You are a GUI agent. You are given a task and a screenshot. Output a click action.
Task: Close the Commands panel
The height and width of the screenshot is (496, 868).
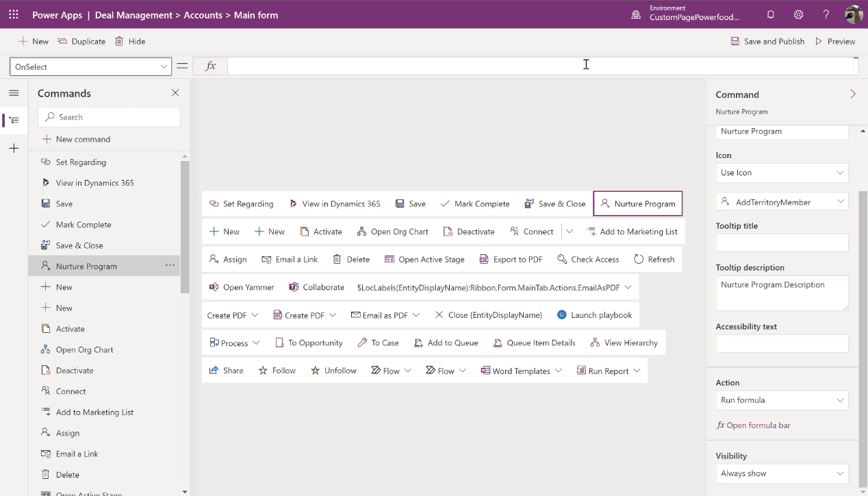175,93
